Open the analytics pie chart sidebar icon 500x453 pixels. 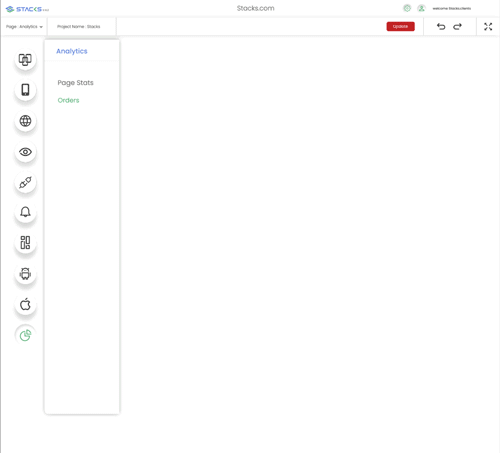[25, 335]
